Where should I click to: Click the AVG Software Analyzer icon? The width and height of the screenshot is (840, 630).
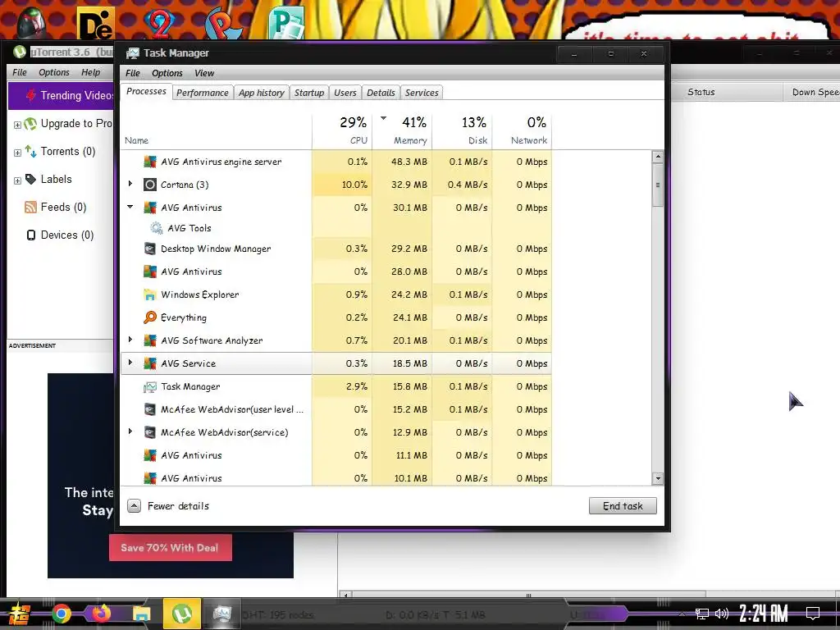click(x=150, y=340)
